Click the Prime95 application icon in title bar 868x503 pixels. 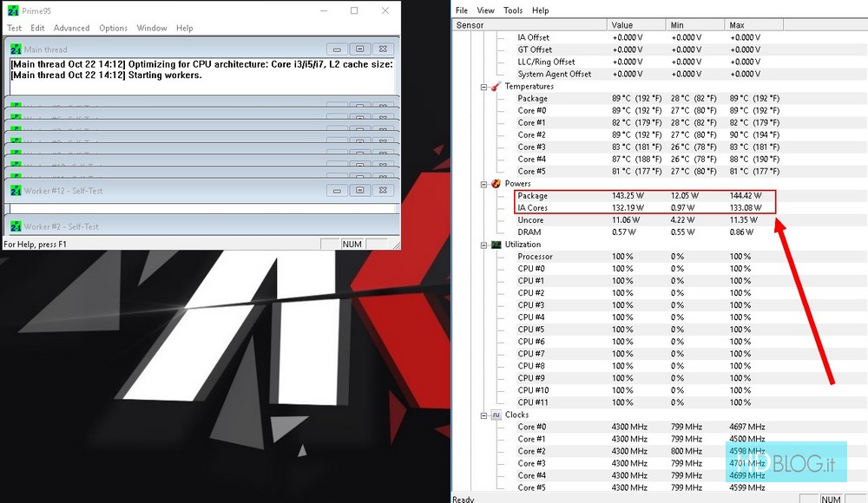click(x=12, y=11)
